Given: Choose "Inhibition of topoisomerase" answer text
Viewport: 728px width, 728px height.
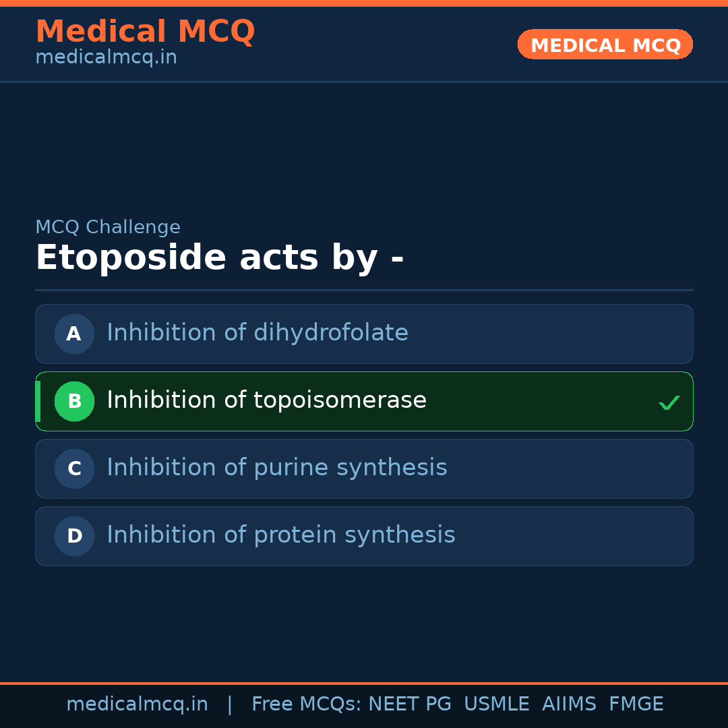Looking at the screenshot, I should coord(266,400).
